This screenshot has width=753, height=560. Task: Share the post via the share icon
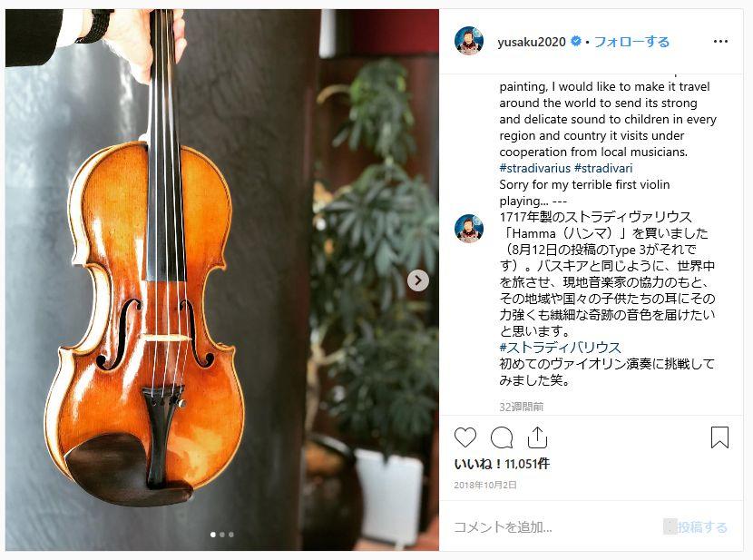(537, 437)
